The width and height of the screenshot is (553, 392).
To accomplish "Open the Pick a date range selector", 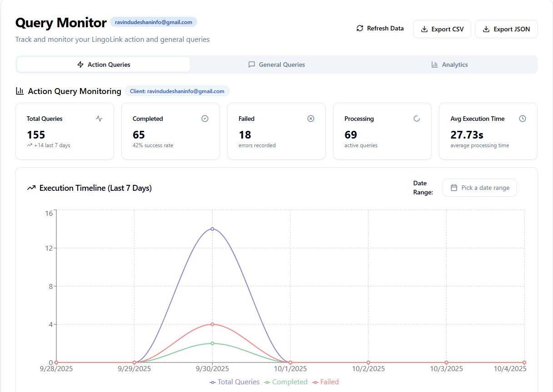I will pyautogui.click(x=479, y=187).
